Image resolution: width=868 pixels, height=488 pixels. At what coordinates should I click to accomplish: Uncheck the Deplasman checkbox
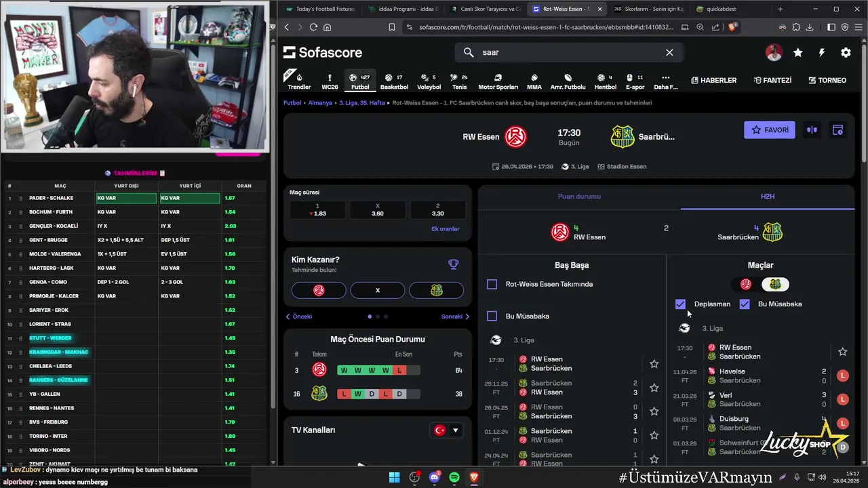coord(681,304)
